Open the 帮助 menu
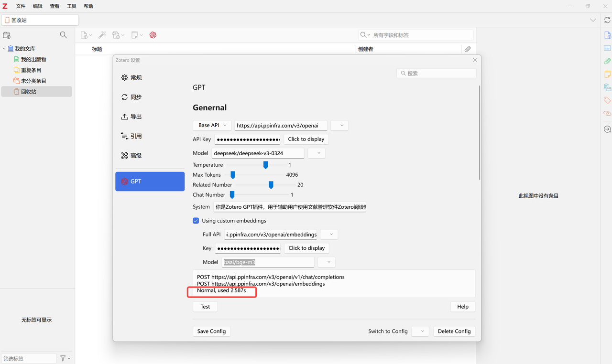This screenshot has width=612, height=364. click(x=88, y=6)
